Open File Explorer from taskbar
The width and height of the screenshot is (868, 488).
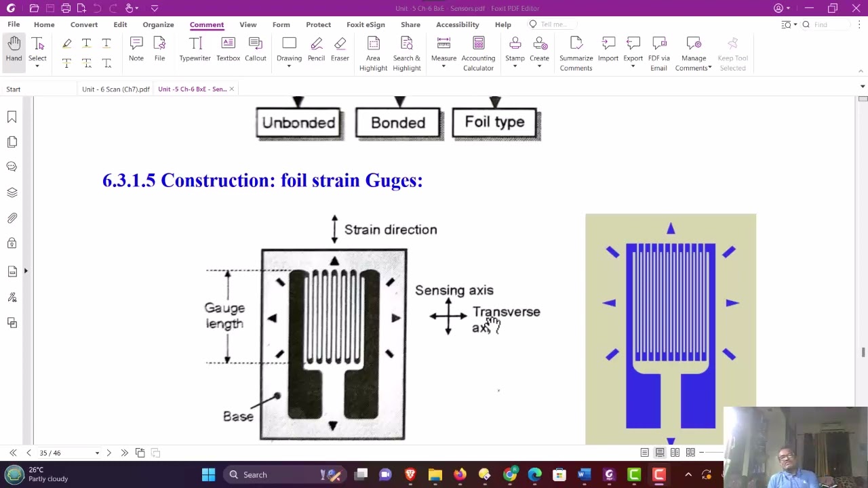pyautogui.click(x=435, y=474)
